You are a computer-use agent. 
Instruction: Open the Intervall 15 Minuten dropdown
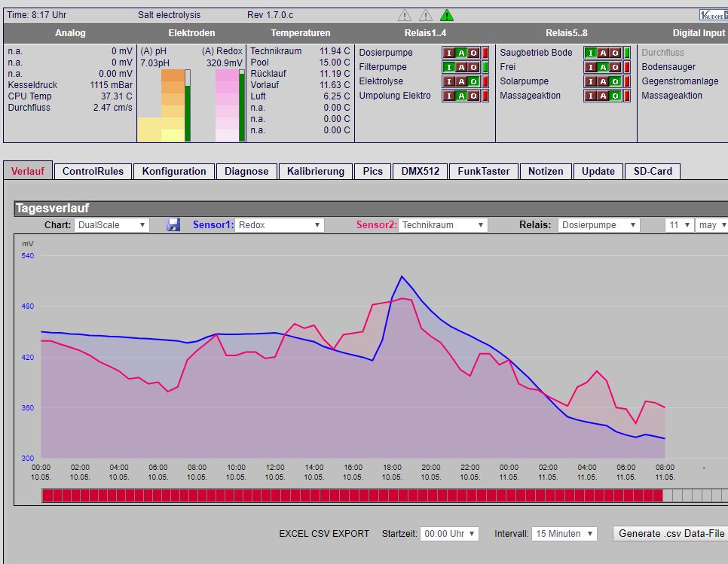pyautogui.click(x=564, y=533)
